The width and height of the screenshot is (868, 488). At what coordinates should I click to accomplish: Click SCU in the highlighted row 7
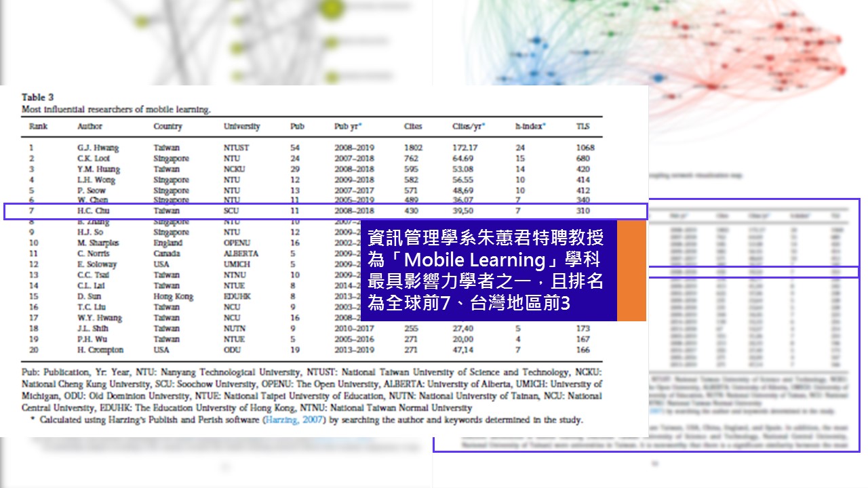click(x=231, y=211)
